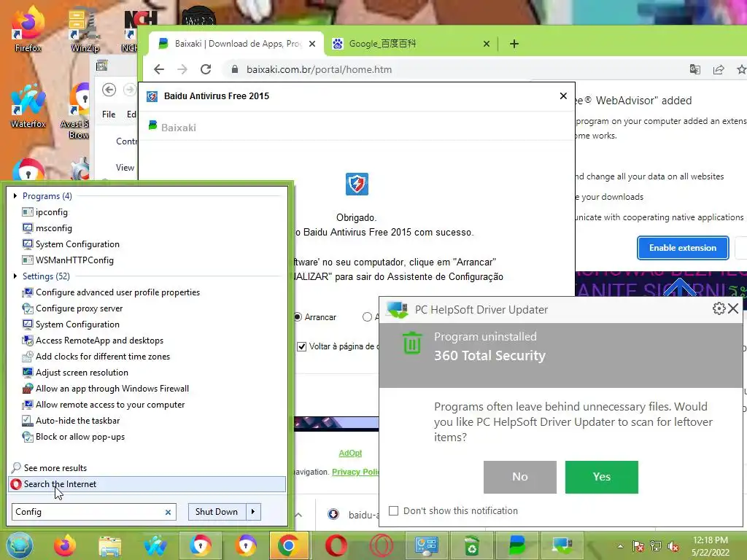Open Firefox from the taskbar
This screenshot has height=560, width=747.
click(x=65, y=545)
